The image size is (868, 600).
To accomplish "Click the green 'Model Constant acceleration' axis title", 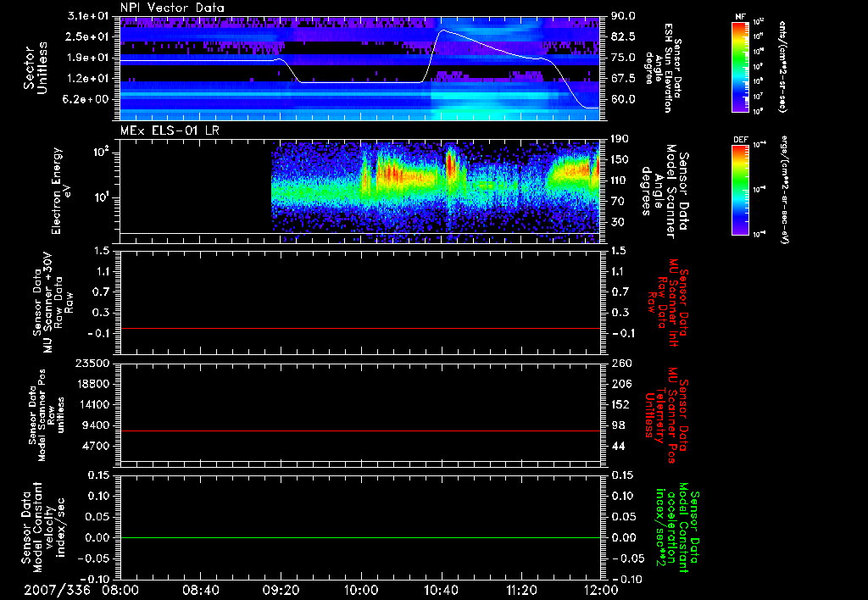I will 678,527.
